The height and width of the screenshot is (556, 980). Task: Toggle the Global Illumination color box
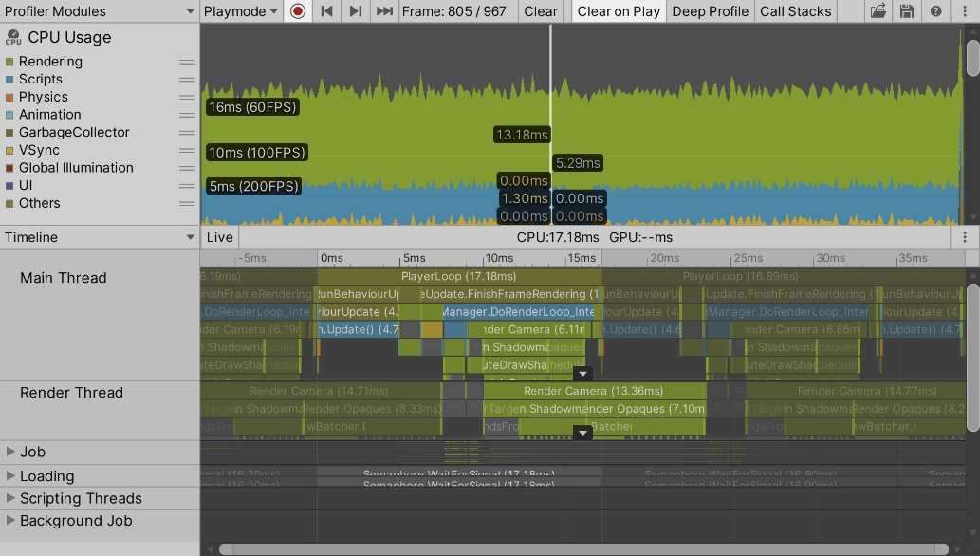pyautogui.click(x=9, y=168)
